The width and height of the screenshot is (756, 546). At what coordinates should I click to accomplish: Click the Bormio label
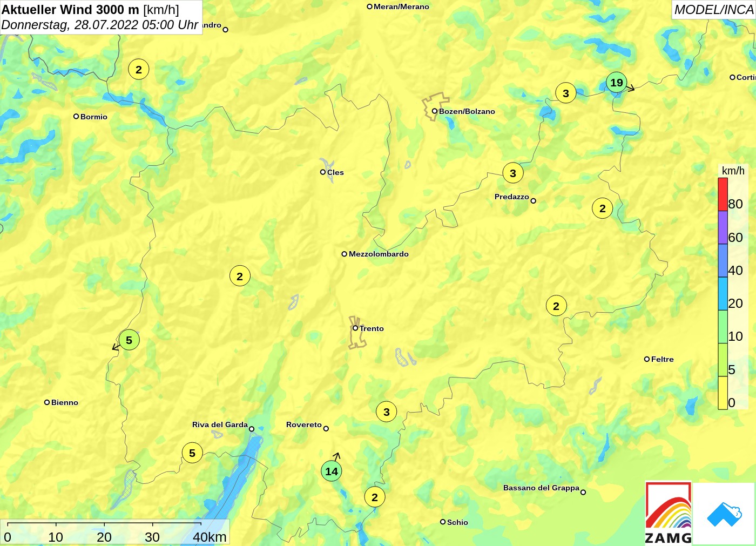pyautogui.click(x=94, y=117)
